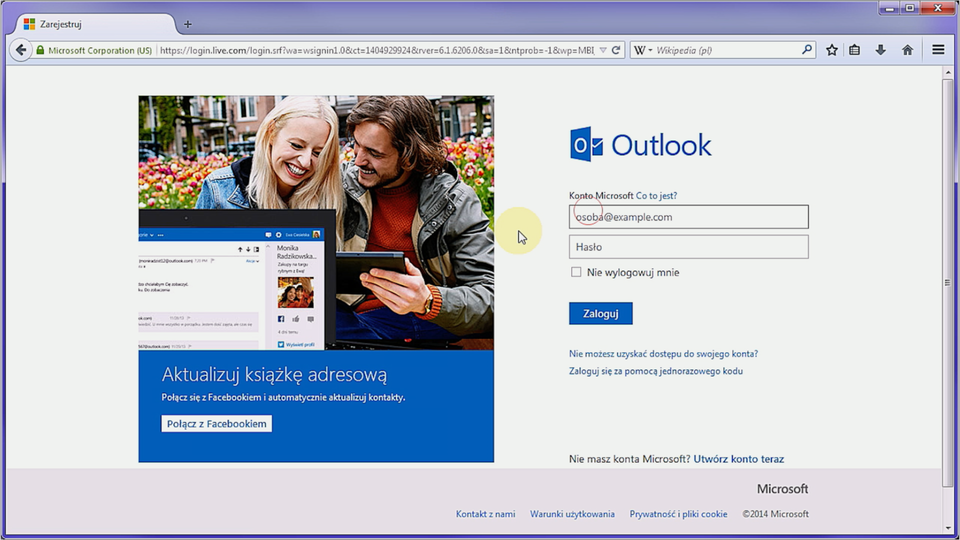This screenshot has height=540, width=960.
Task: Open the Wikipedia search engine selector
Action: [642, 50]
